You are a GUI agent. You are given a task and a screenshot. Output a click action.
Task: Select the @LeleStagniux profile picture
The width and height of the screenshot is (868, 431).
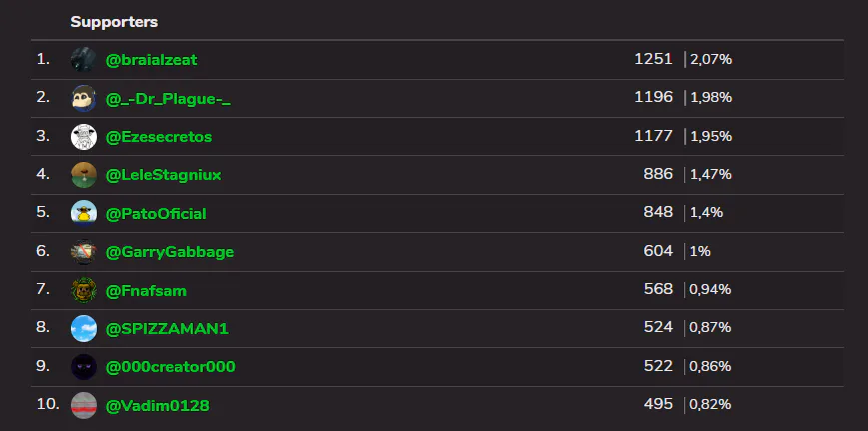(83, 175)
